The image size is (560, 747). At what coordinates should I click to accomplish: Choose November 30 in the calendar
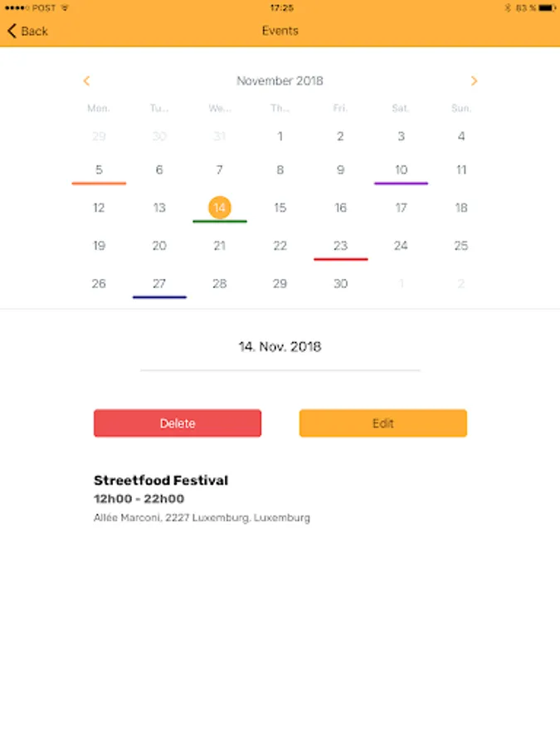coord(340,284)
